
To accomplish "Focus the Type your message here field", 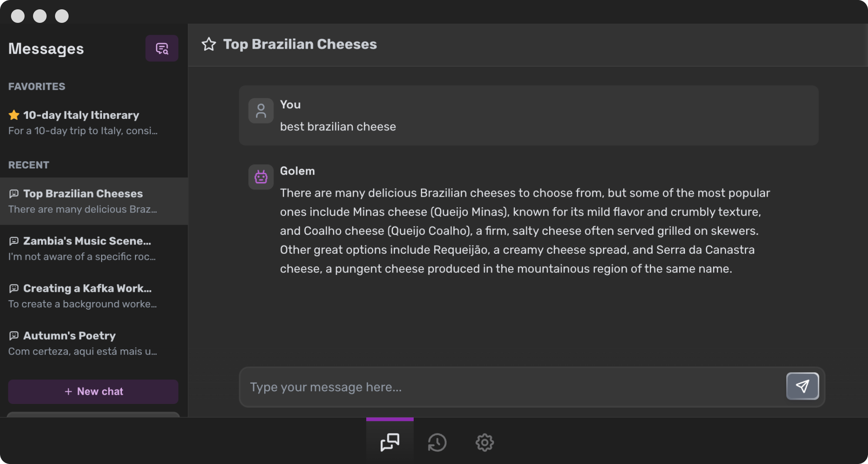I will pyautogui.click(x=512, y=387).
